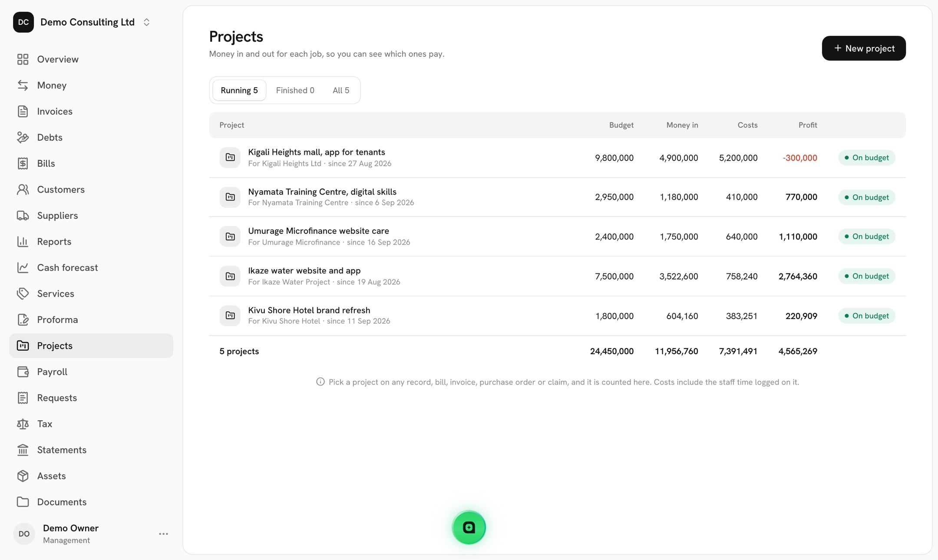Go to Documents in the sidebar
The height and width of the screenshot is (560, 938).
pyautogui.click(x=91, y=502)
